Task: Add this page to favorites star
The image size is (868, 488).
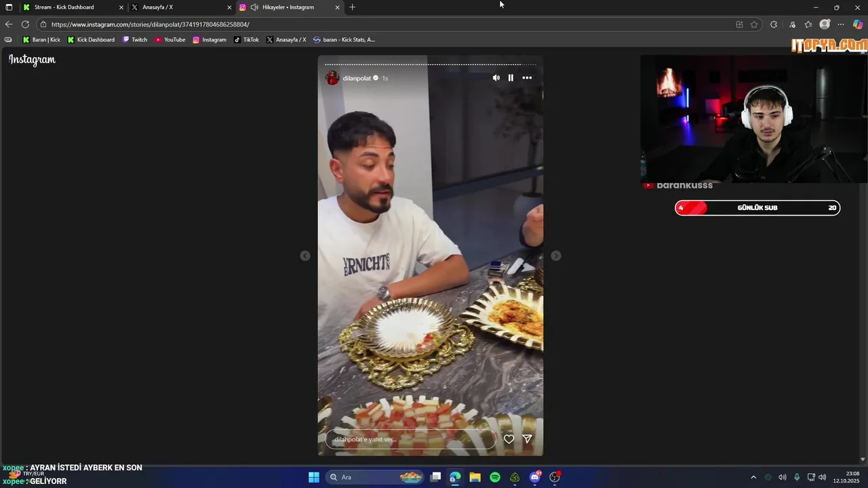Action: (x=754, y=24)
